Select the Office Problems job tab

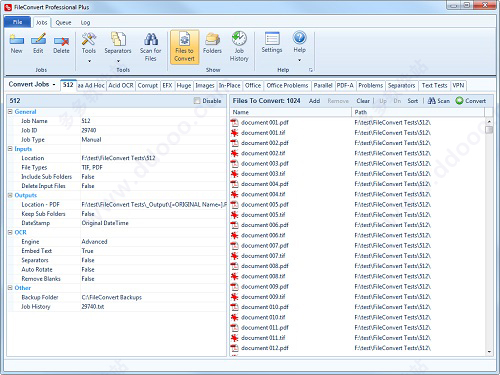[x=287, y=85]
